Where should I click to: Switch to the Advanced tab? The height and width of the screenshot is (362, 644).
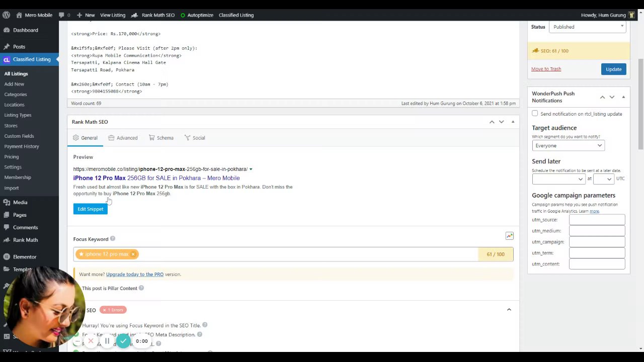coord(123,138)
